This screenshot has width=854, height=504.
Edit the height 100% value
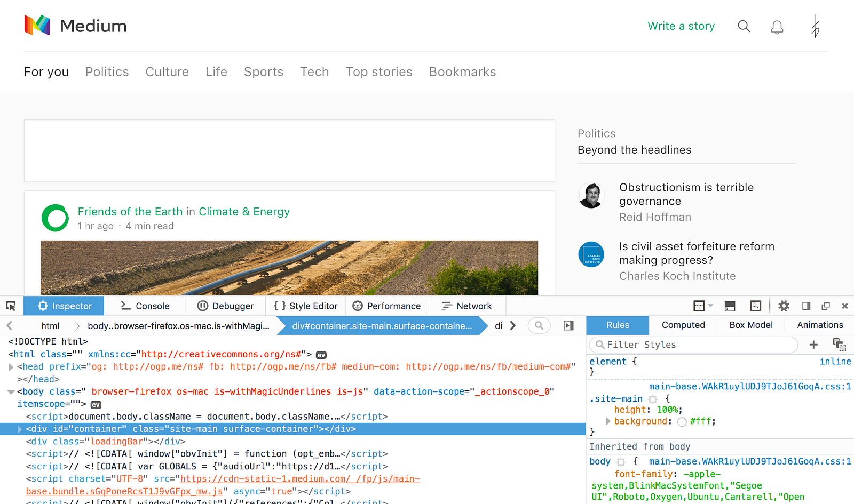tap(667, 410)
